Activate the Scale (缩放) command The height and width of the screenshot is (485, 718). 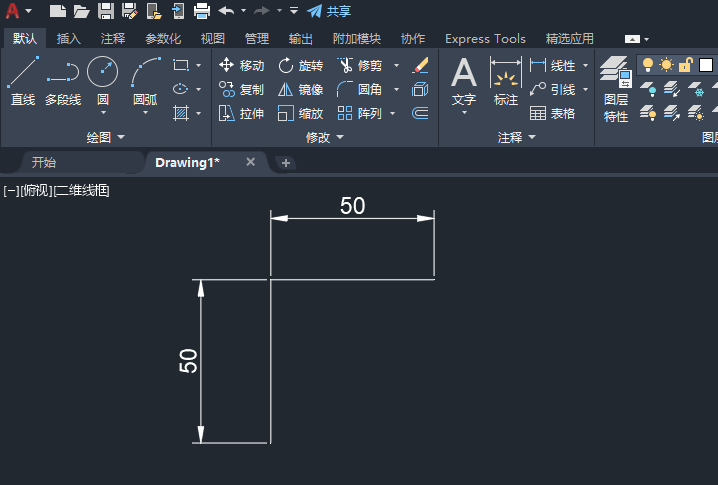point(300,113)
